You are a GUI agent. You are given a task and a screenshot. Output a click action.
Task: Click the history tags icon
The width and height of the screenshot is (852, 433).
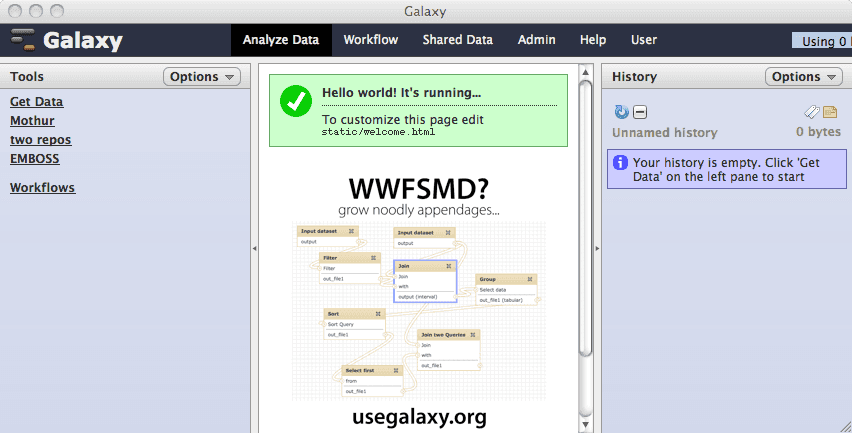(812, 112)
